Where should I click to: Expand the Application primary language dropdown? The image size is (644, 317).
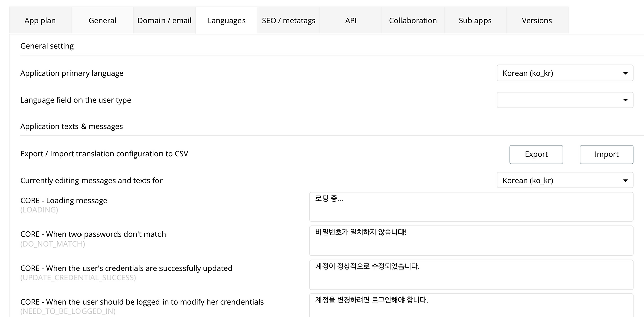click(565, 73)
